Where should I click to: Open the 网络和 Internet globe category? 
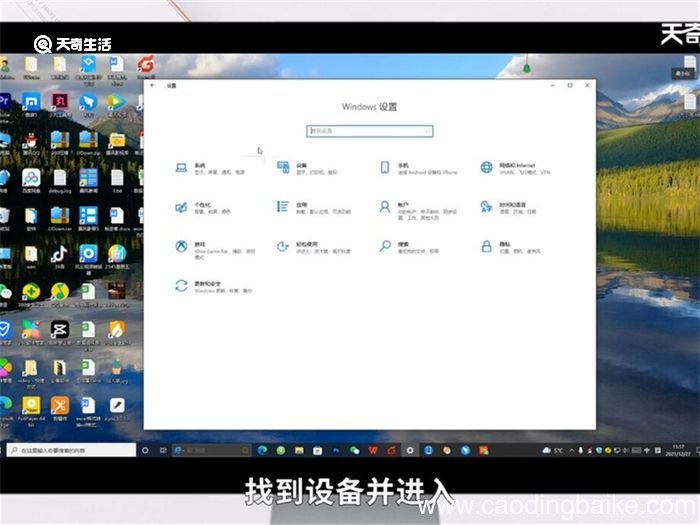click(x=515, y=168)
